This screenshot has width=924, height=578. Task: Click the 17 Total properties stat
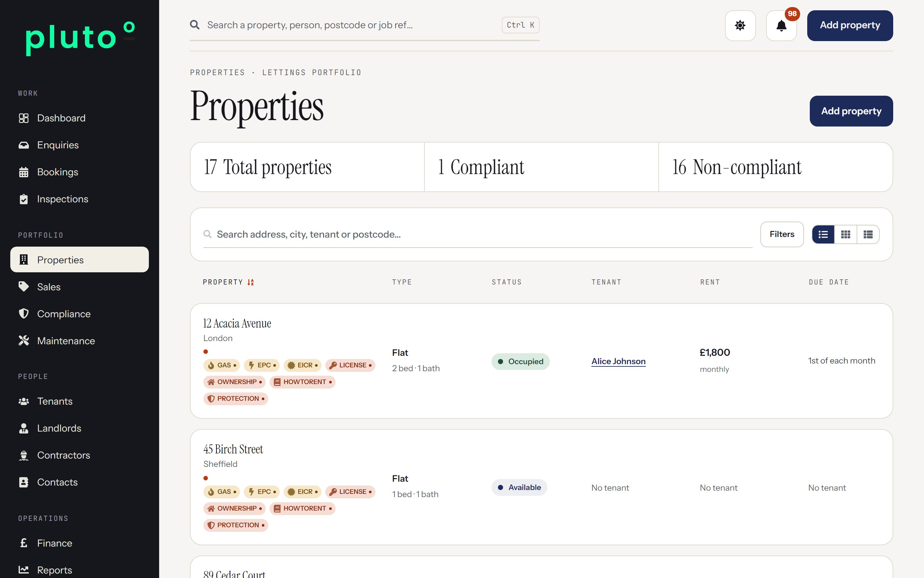307,167
